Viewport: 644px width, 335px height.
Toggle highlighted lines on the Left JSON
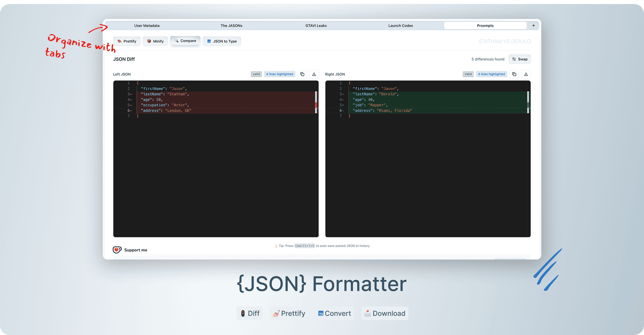pyautogui.click(x=279, y=74)
